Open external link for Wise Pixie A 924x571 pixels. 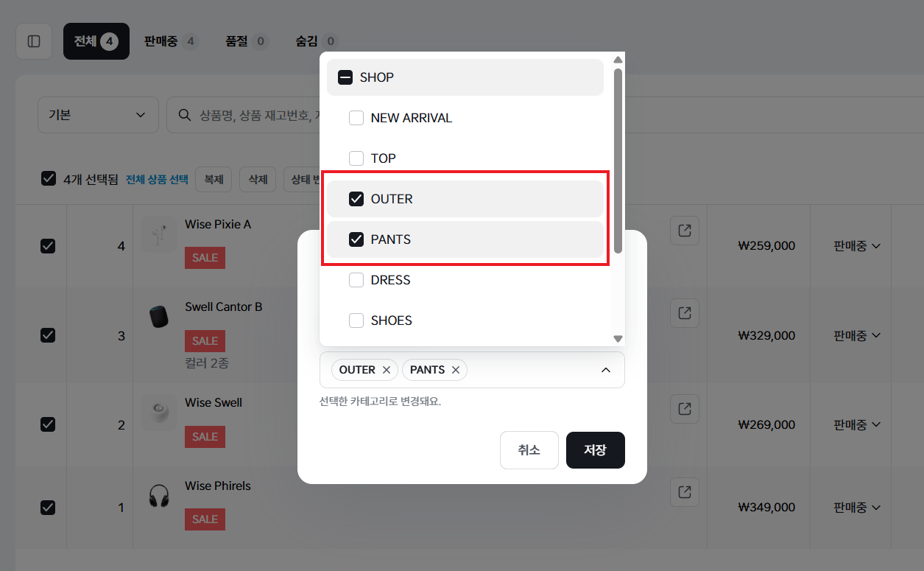(x=685, y=231)
